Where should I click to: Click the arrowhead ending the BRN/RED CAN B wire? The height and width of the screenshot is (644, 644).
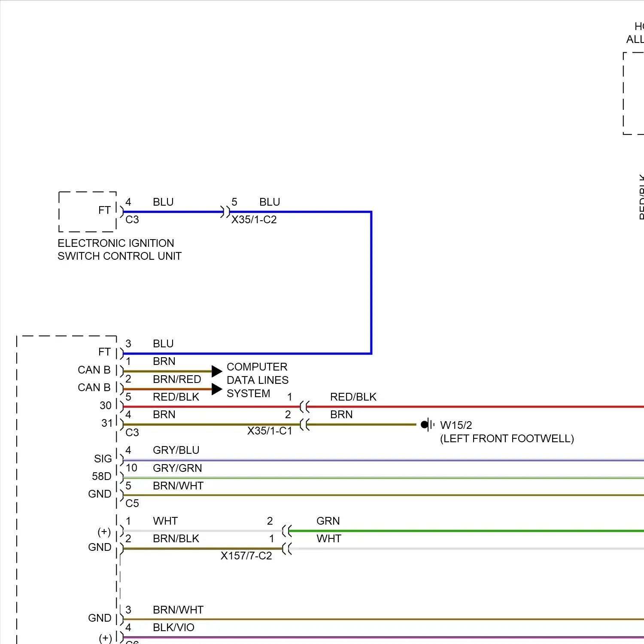[217, 389]
